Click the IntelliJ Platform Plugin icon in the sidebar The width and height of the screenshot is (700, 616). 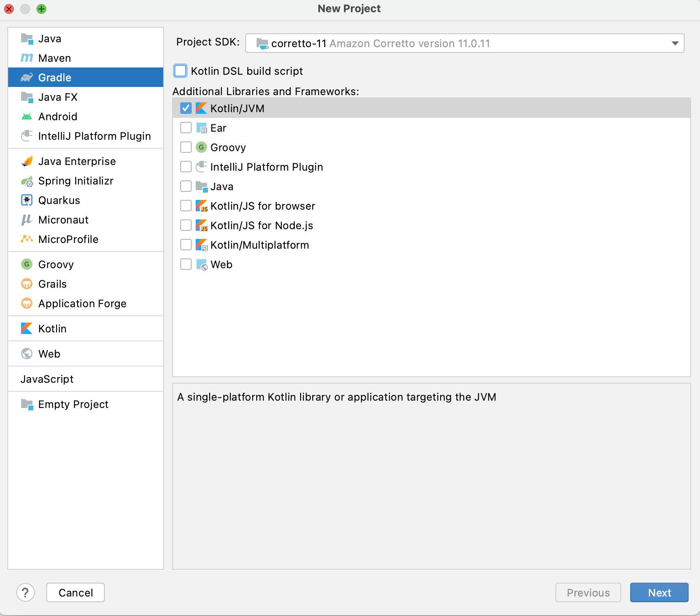tap(27, 136)
